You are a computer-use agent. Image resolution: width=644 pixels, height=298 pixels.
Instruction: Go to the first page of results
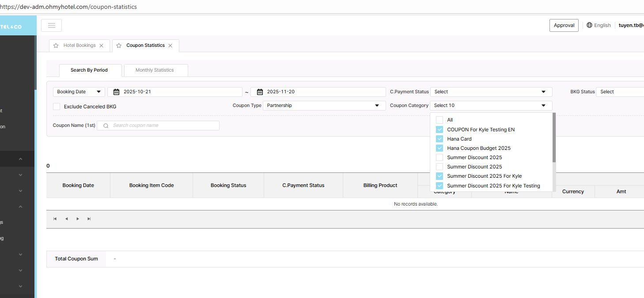[x=55, y=219]
